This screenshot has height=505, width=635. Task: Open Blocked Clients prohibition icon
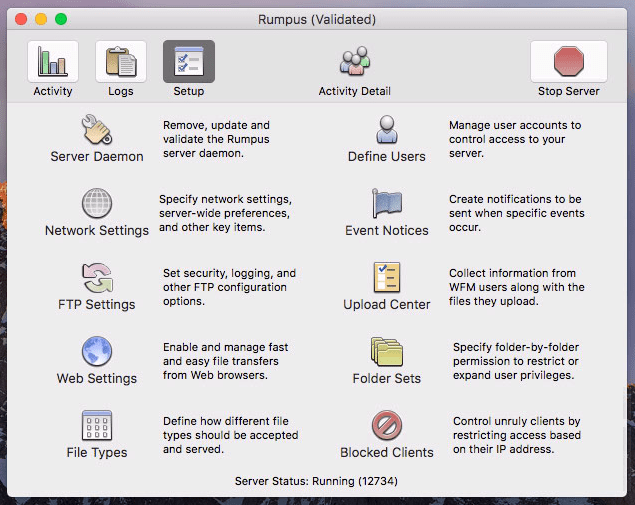coord(387,425)
